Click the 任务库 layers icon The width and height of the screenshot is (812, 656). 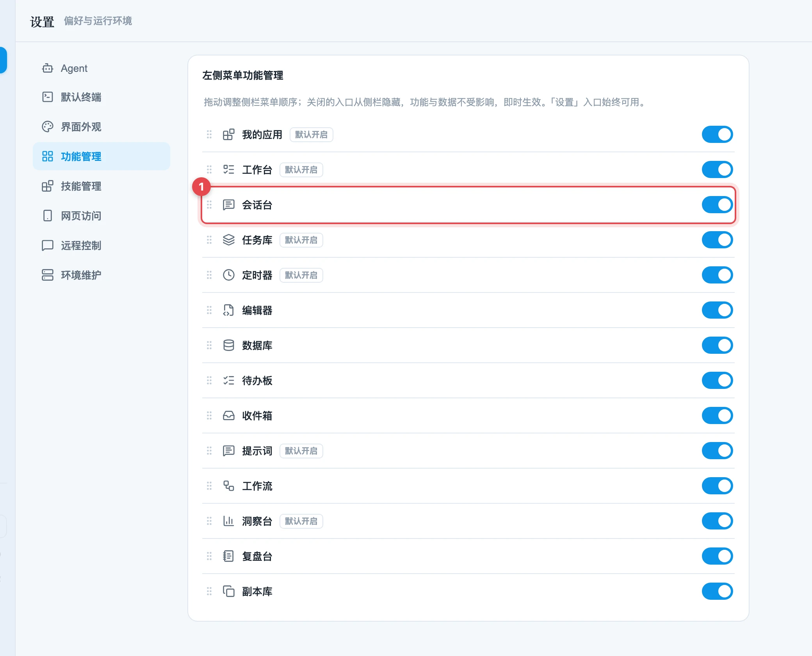(x=228, y=240)
